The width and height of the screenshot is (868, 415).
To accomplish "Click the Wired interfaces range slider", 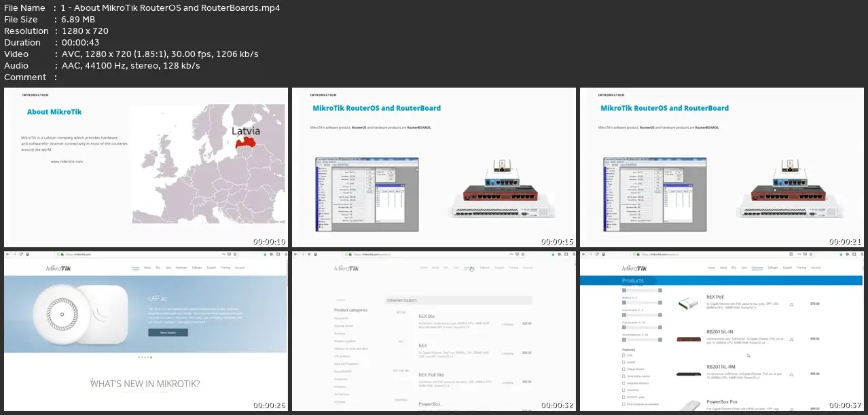I will [x=642, y=340].
